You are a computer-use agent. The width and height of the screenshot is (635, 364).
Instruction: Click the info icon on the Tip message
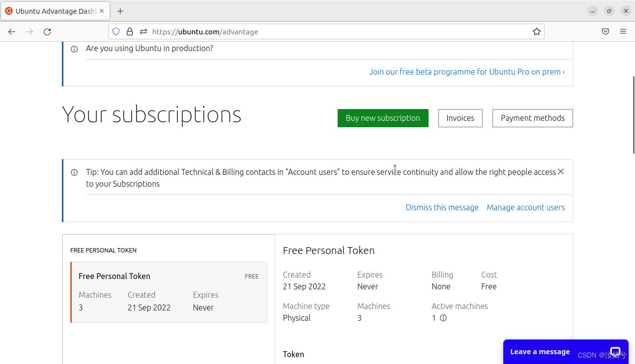coord(74,172)
